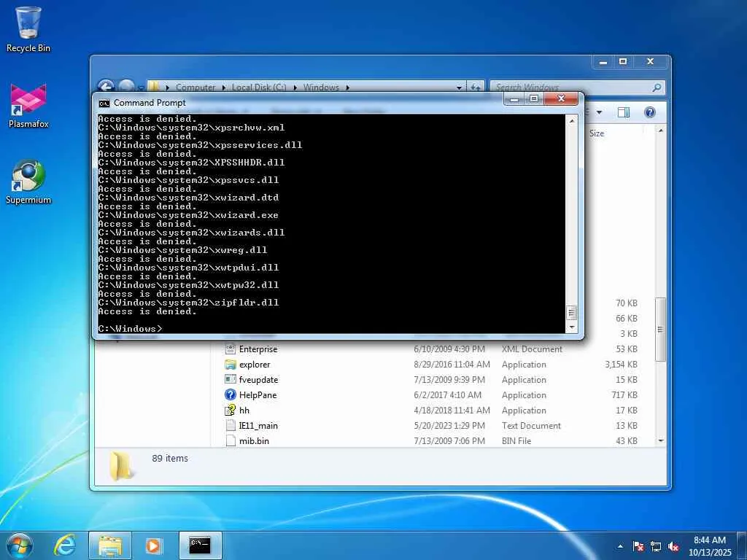This screenshot has width=747, height=560.
Task: Select Command Prompt taskbar button
Action: click(200, 545)
